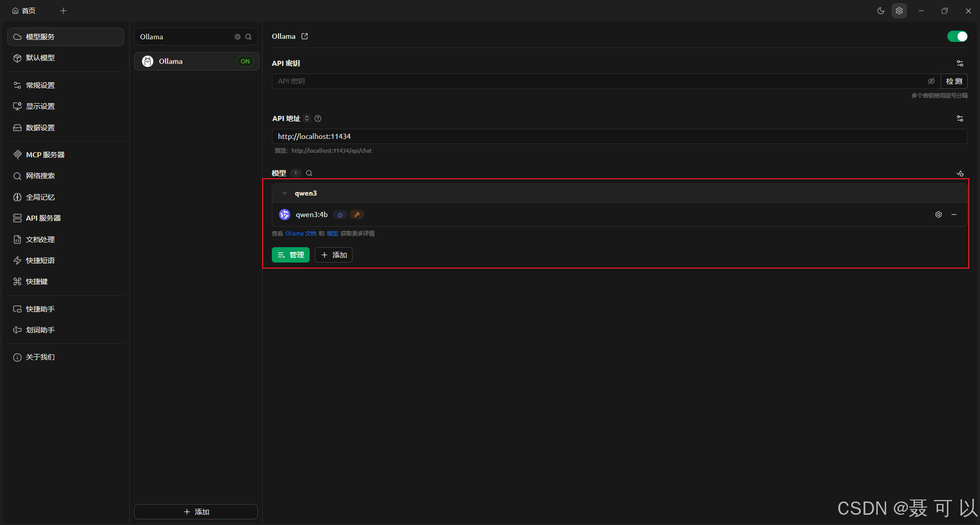The width and height of the screenshot is (980, 525).
Task: Clear the provider search field
Action: [x=238, y=37]
